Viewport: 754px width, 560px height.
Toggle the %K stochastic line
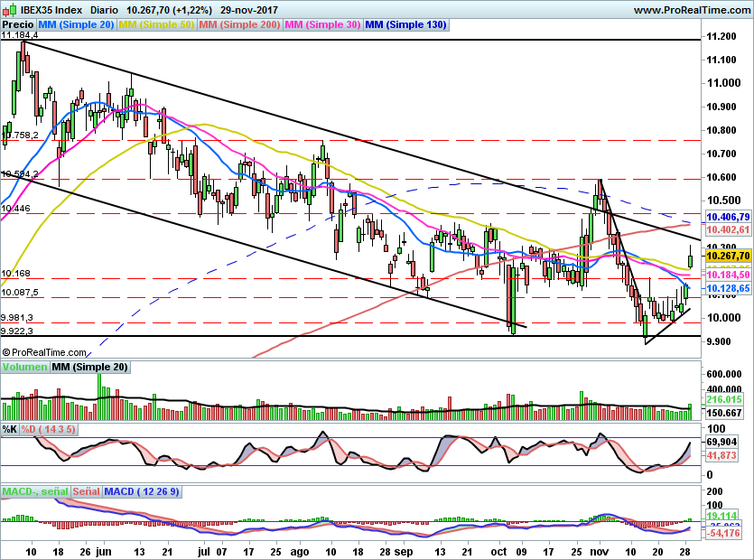pyautogui.click(x=9, y=430)
